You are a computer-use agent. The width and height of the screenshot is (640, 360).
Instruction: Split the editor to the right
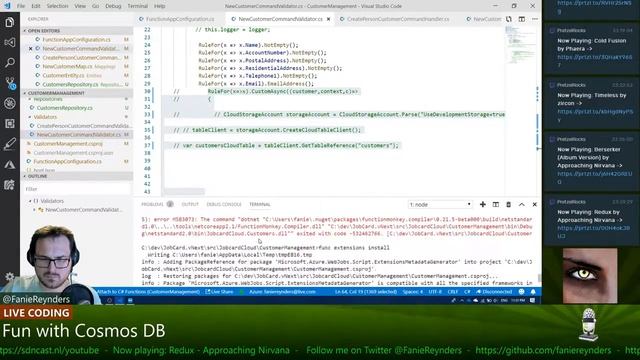click(x=522, y=19)
